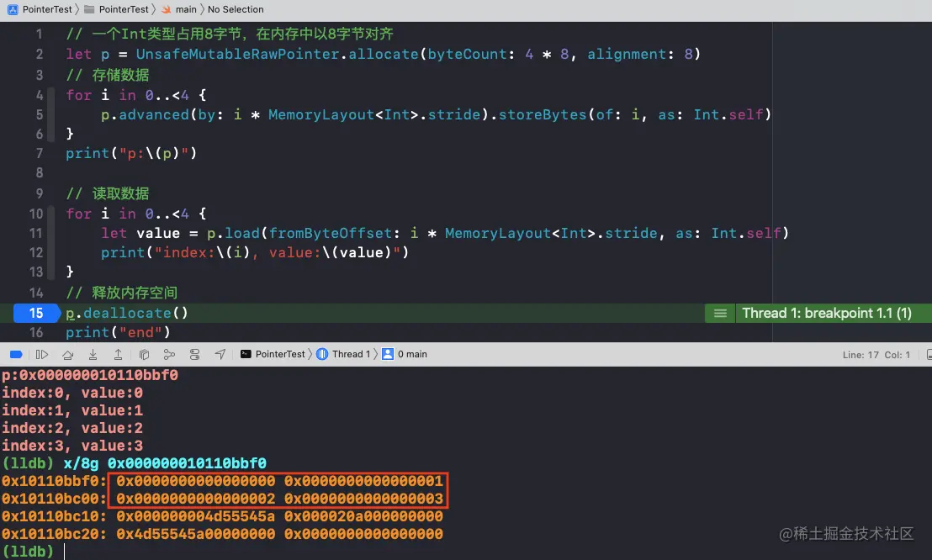The height and width of the screenshot is (560, 932).
Task: Toggle the blue breakpoints activation button
Action: tap(16, 354)
